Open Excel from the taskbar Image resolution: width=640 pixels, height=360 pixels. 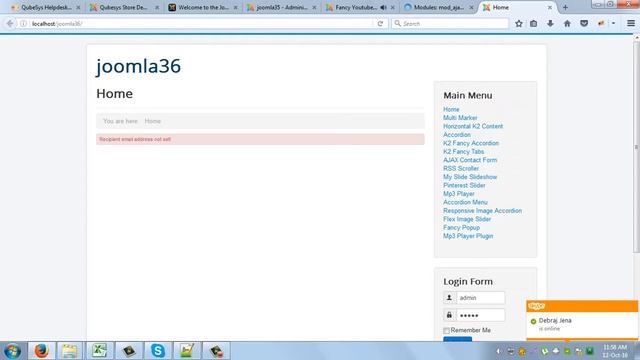[99, 351]
